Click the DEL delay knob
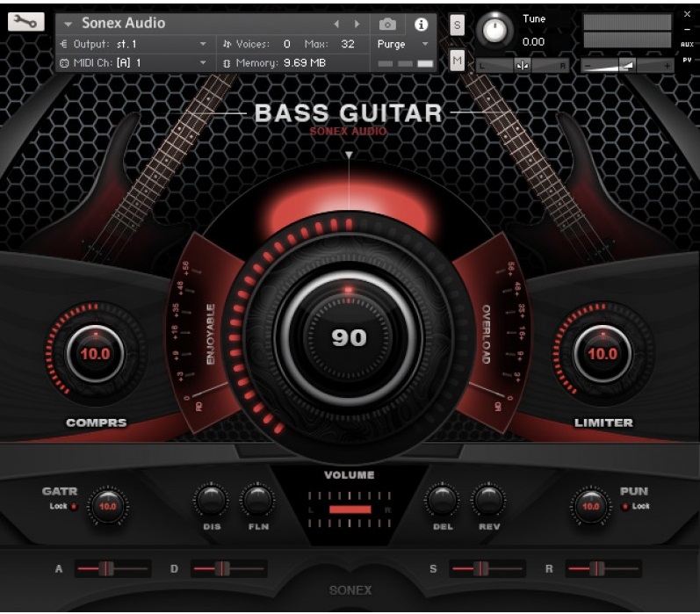The width and height of the screenshot is (700, 614). click(442, 501)
